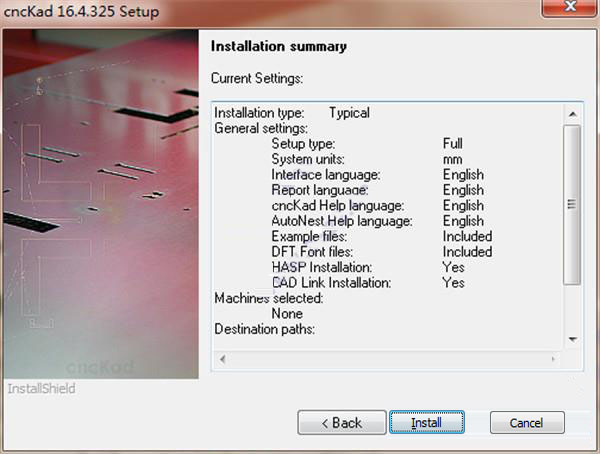This screenshot has width=600, height=454.
Task: Click the summary scroll up arrow
Action: [x=572, y=114]
